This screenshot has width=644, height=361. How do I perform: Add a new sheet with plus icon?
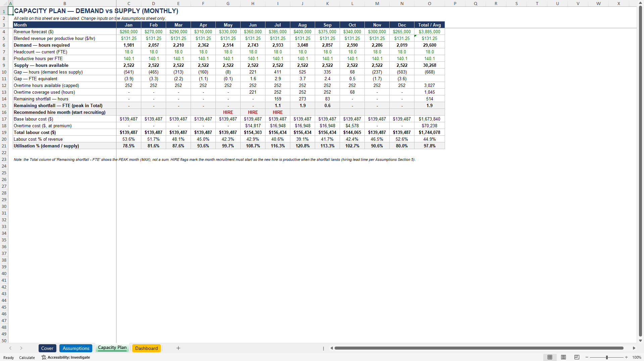pos(178,348)
